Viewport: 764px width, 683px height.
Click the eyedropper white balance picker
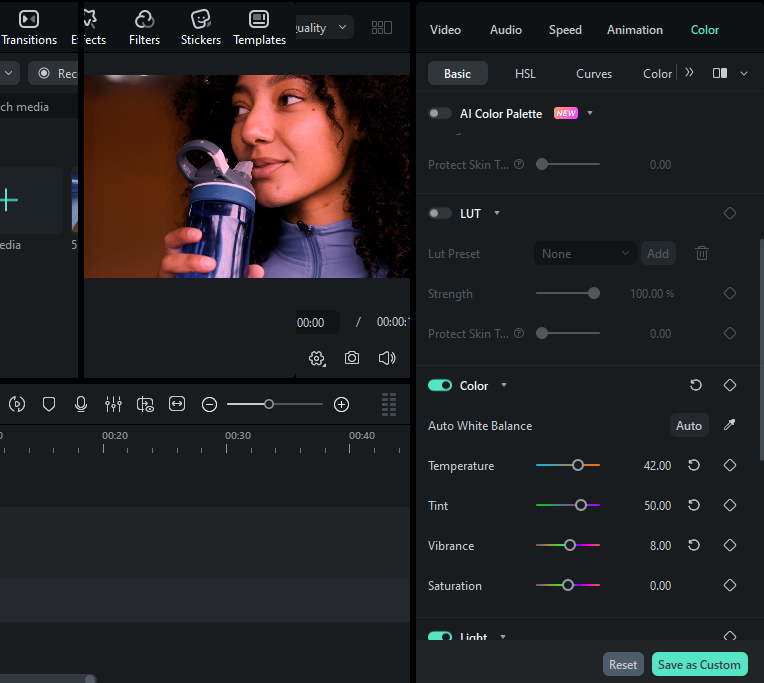tap(729, 425)
